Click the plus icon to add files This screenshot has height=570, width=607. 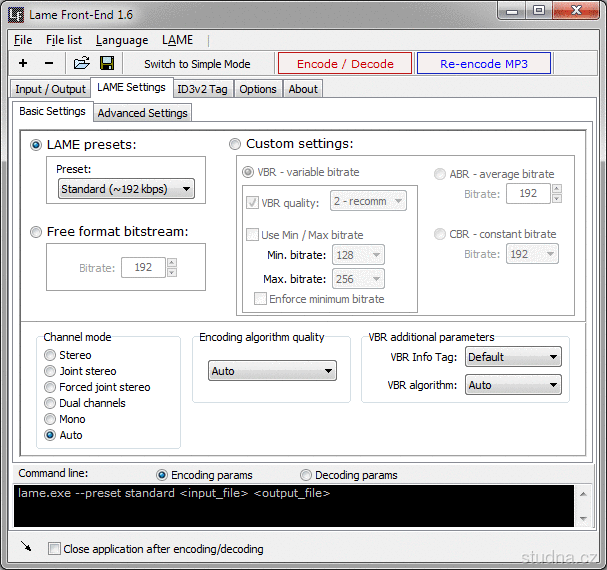[x=23, y=63]
